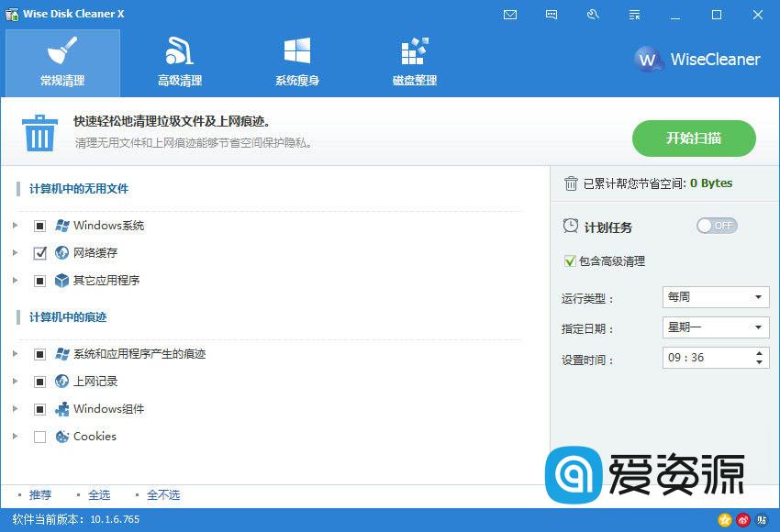Screen dimensions: 780x532
Task: Click the 贴 Tieba icon at bottom right
Action: point(760,519)
